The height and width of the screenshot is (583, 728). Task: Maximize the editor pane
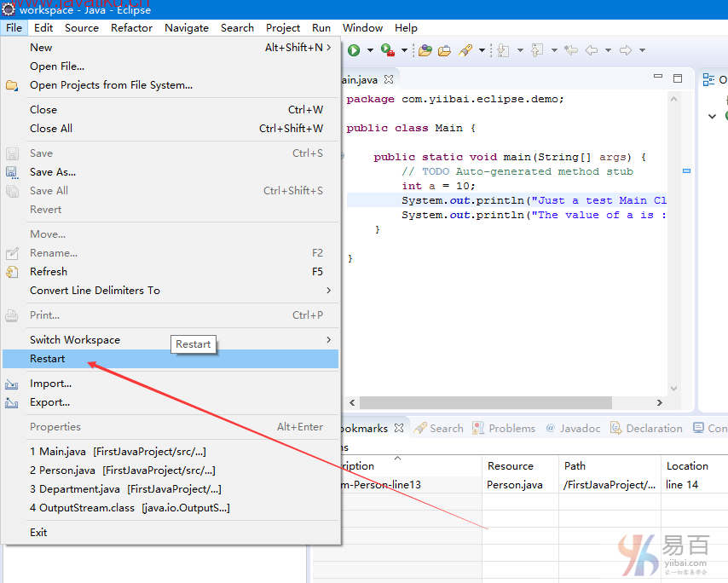pyautogui.click(x=678, y=78)
